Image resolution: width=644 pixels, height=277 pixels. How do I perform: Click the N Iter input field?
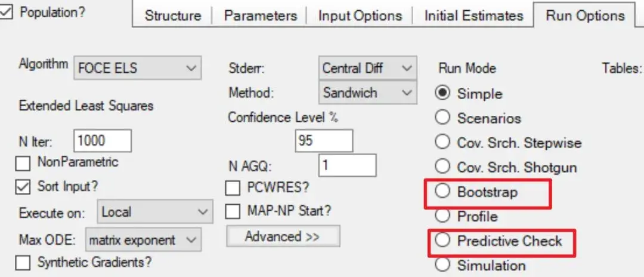103,141
